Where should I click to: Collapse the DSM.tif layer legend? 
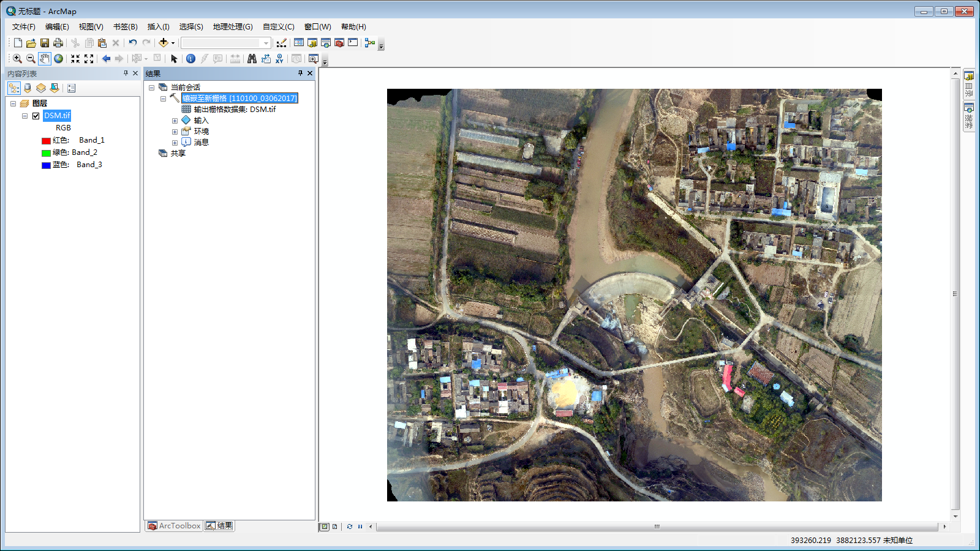click(24, 116)
